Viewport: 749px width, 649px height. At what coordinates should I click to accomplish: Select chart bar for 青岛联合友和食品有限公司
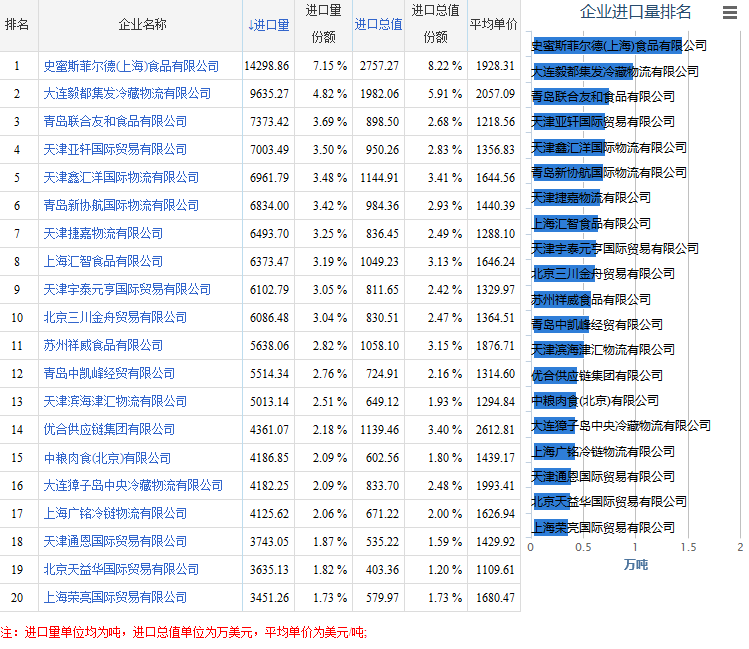coord(571,96)
